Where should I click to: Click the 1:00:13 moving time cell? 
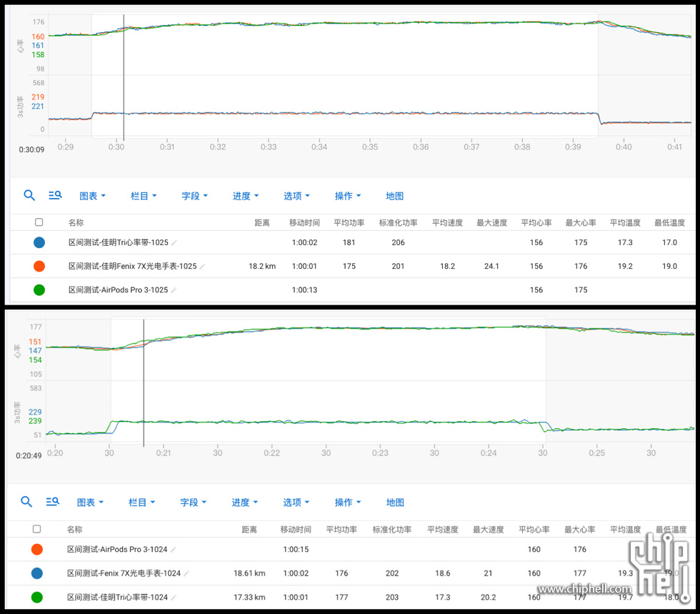(x=304, y=289)
